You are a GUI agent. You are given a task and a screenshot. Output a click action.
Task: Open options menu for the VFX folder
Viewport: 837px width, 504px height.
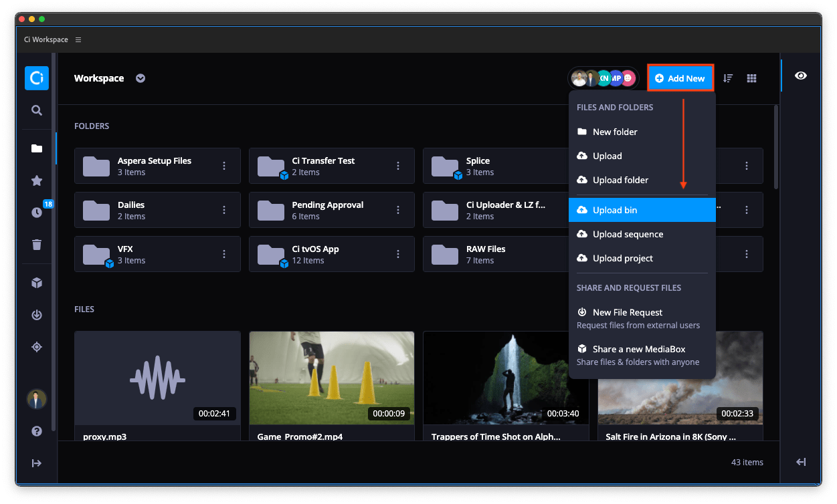tap(223, 254)
